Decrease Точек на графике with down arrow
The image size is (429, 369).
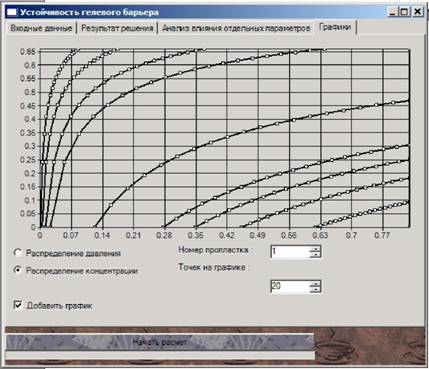(315, 290)
